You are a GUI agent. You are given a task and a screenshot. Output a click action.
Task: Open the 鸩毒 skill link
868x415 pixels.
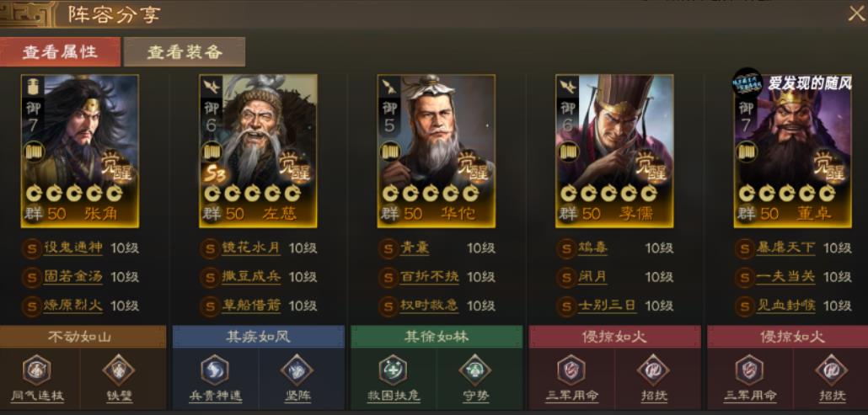(593, 248)
